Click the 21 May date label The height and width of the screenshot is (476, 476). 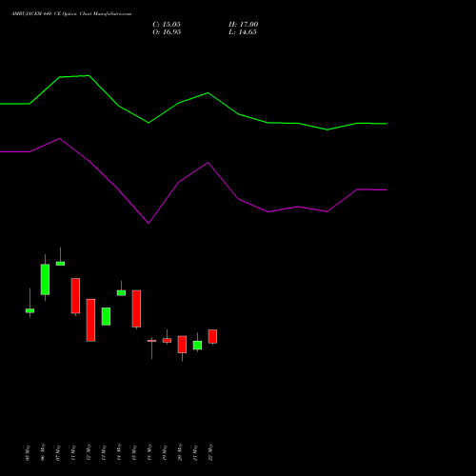point(195,452)
